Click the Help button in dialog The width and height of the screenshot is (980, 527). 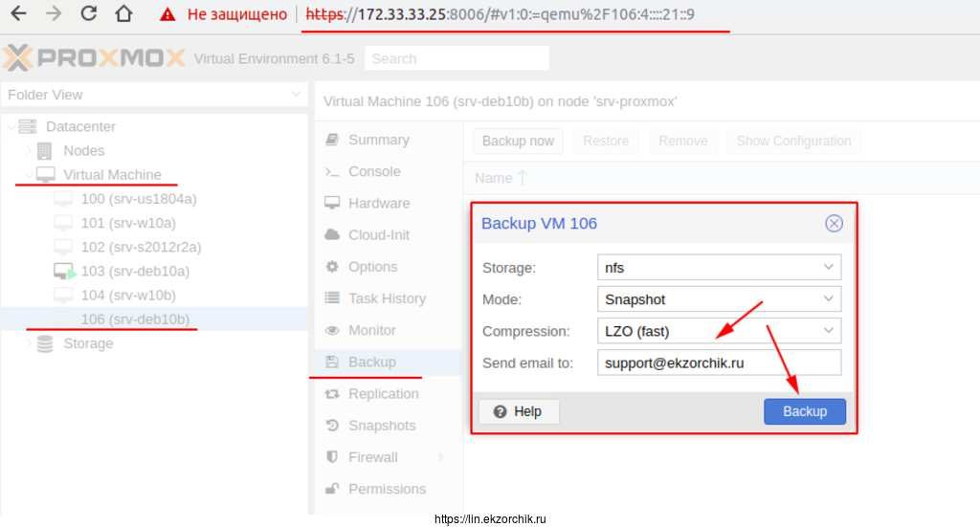point(518,411)
